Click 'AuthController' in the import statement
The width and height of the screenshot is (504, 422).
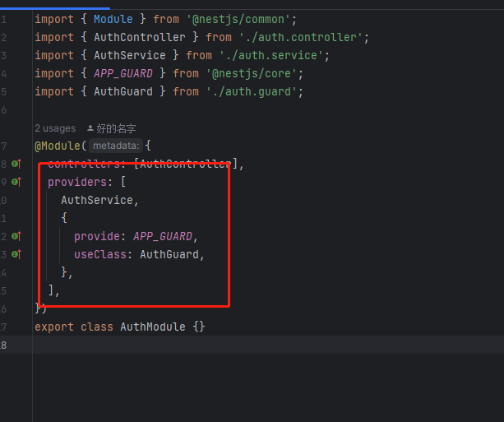point(140,37)
